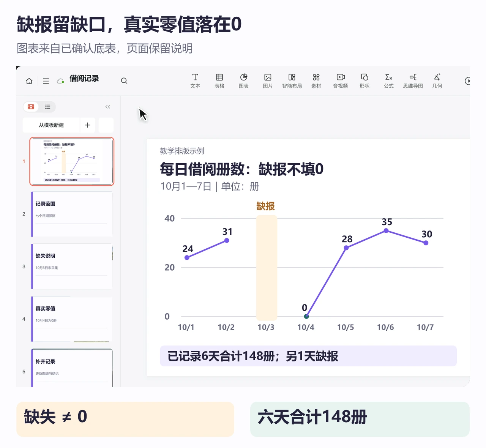Select slide 5 补齐记录 thumbnail
This screenshot has height=448, width=486.
click(x=72, y=368)
